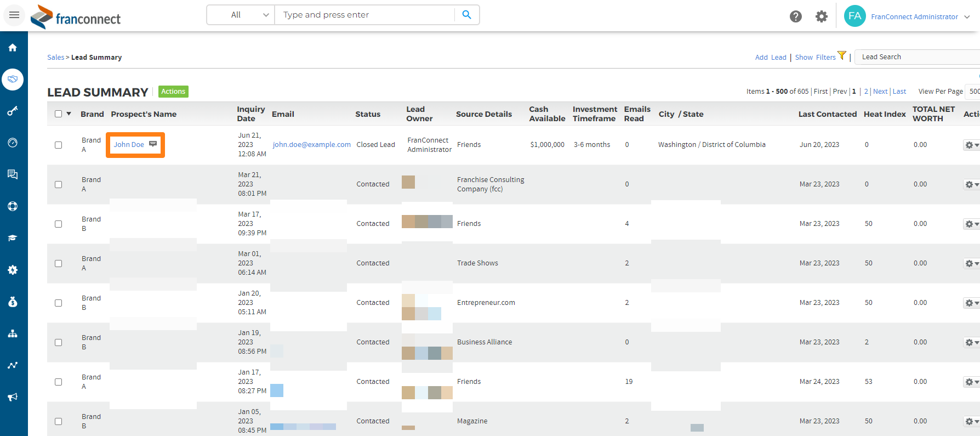Open the megaphone marketing icon in the sidebar
This screenshot has width=980, height=436.
[13, 397]
